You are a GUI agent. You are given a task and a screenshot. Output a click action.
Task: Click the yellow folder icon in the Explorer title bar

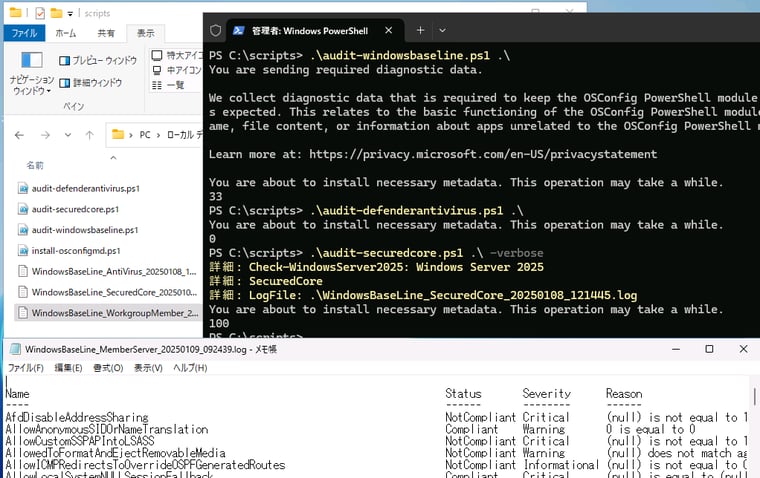tap(16, 12)
